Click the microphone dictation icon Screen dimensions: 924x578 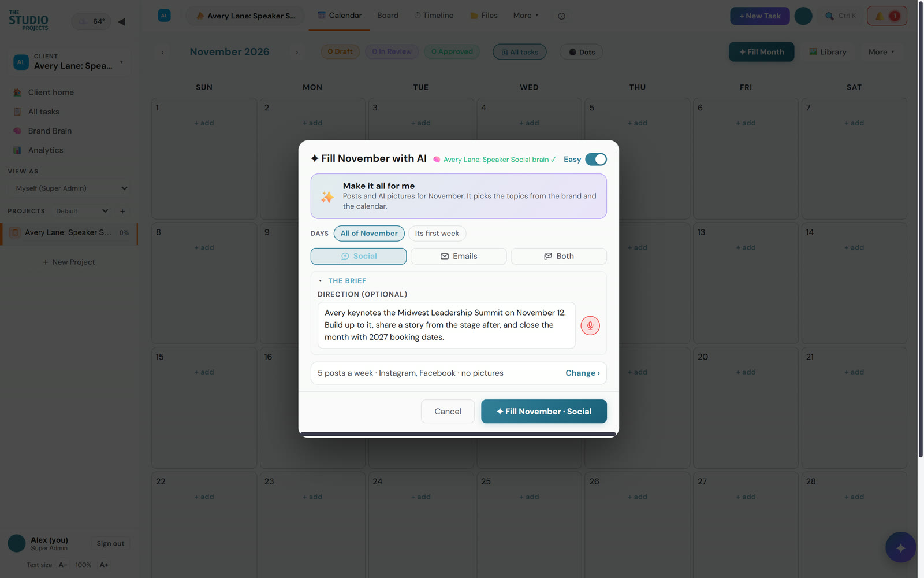(590, 325)
